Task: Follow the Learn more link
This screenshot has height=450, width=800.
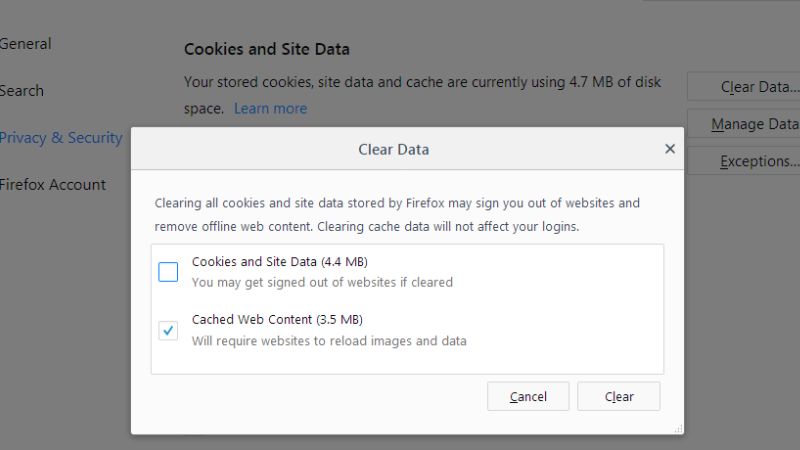Action: click(270, 109)
